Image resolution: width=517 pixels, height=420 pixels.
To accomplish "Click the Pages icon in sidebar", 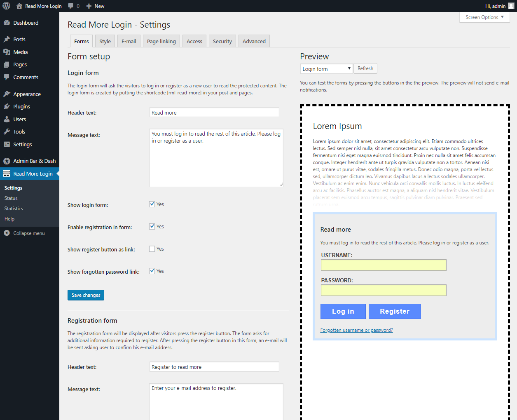I will 7,65.
